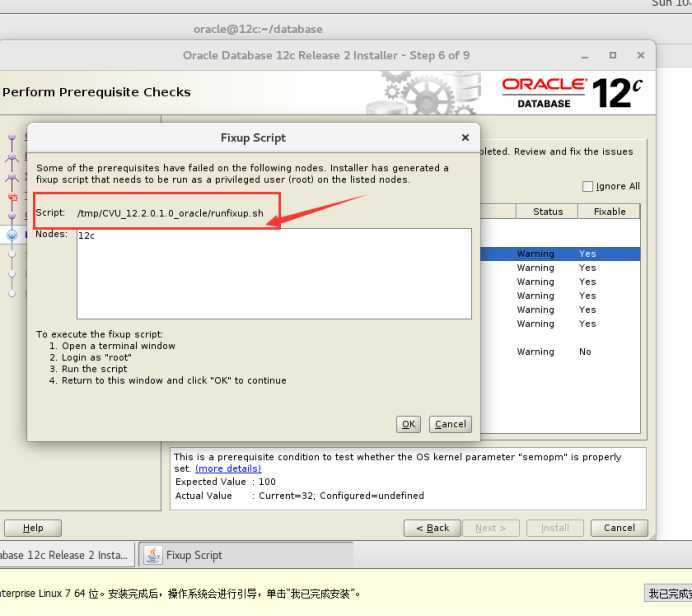Tick the Ignore All checkbox
The image size is (692, 616).
(x=587, y=186)
